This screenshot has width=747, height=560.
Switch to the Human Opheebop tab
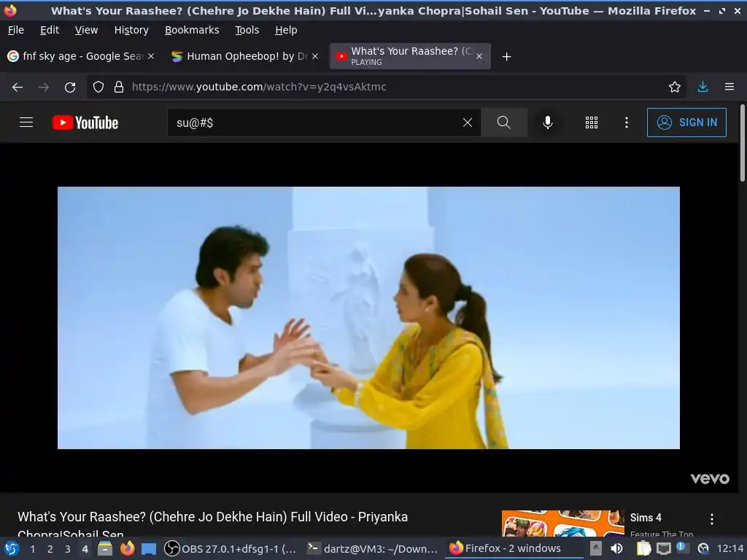[245, 56]
